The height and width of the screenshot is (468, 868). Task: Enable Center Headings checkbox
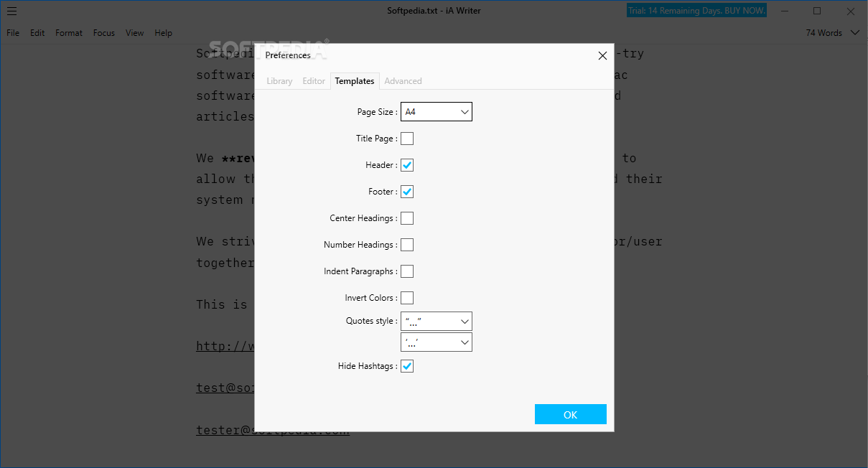point(407,218)
